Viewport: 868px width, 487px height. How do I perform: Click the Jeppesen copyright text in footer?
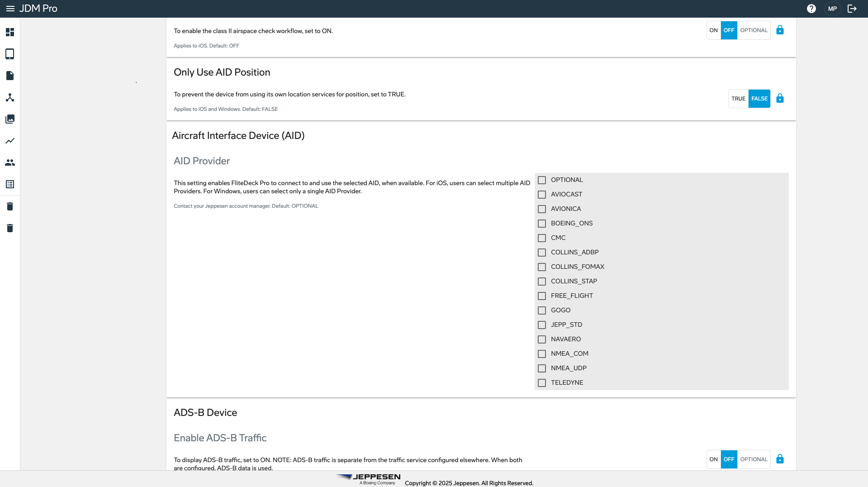coord(469,483)
